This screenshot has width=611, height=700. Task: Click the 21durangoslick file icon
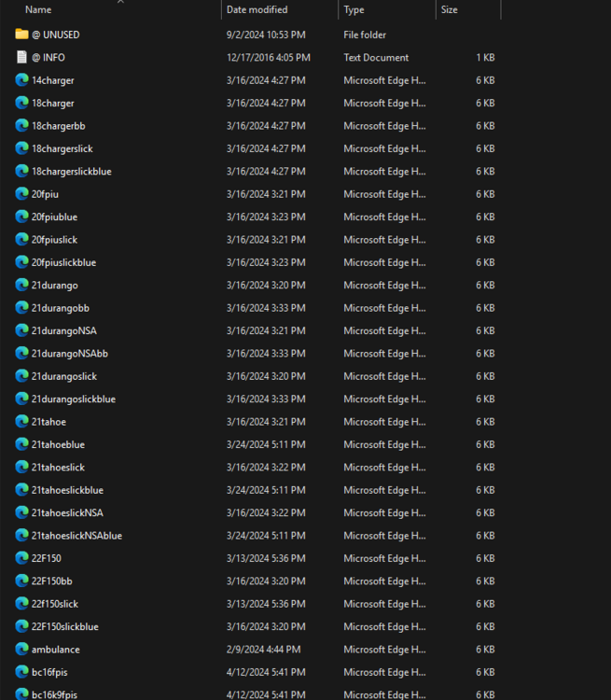click(21, 376)
